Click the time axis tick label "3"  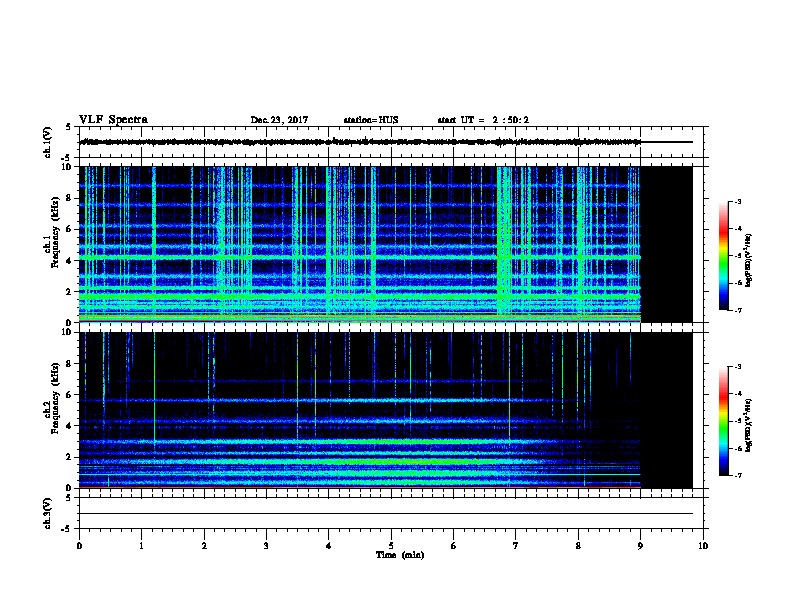[266, 546]
